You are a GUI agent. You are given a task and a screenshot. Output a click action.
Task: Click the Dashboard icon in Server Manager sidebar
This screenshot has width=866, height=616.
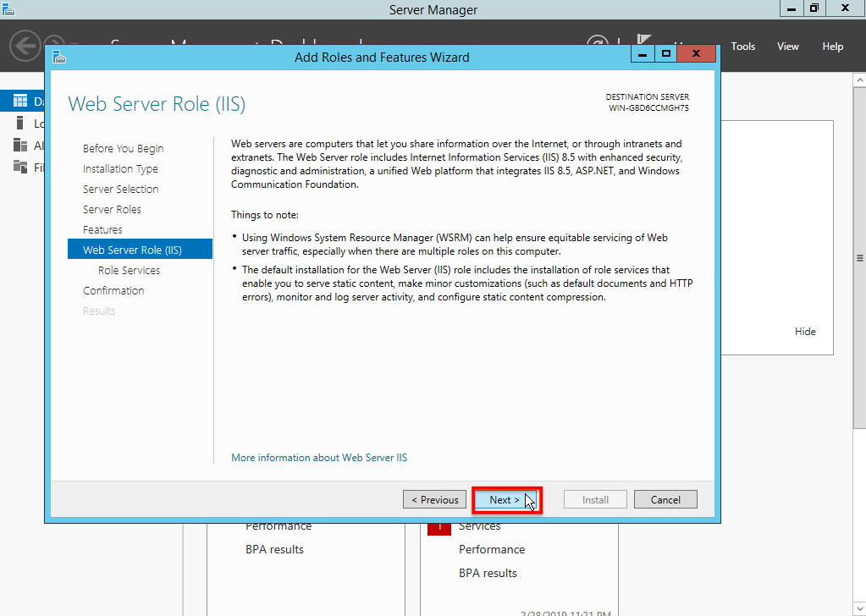point(19,101)
